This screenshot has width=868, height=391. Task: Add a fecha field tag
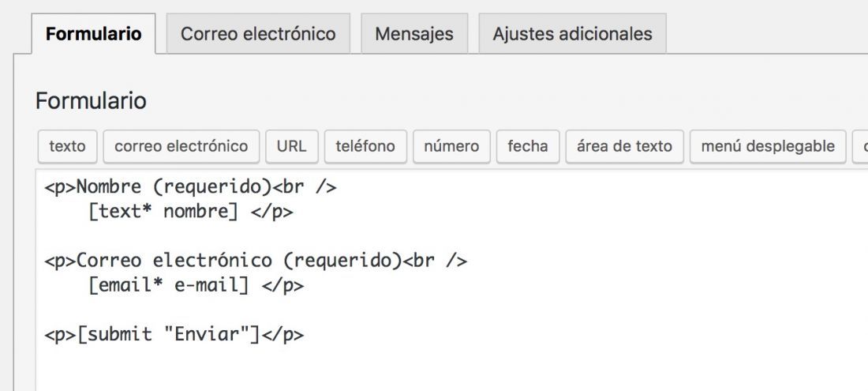tap(528, 147)
